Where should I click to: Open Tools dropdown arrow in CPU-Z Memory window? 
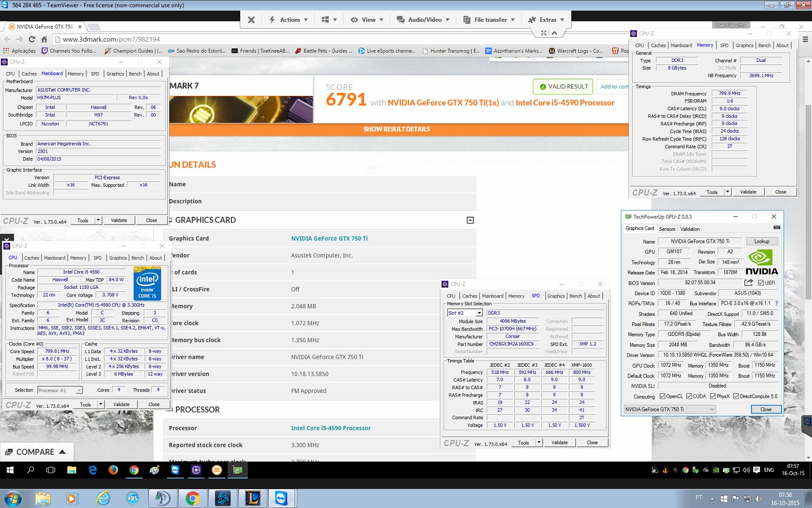(x=727, y=192)
